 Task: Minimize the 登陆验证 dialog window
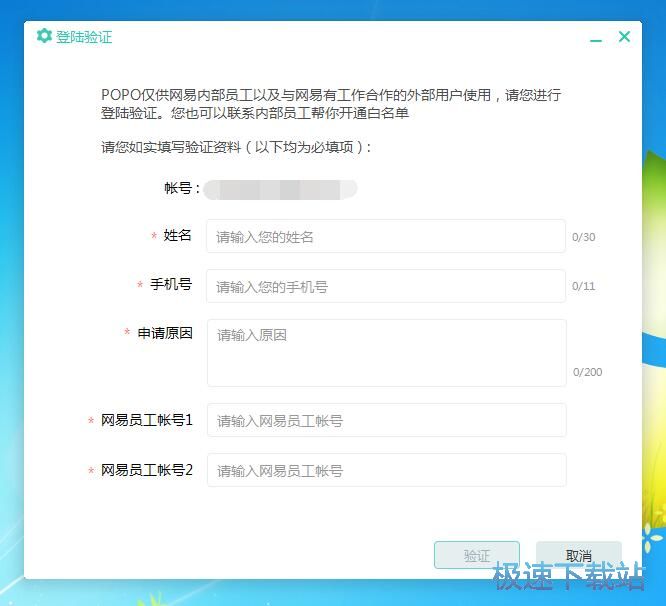[x=596, y=38]
